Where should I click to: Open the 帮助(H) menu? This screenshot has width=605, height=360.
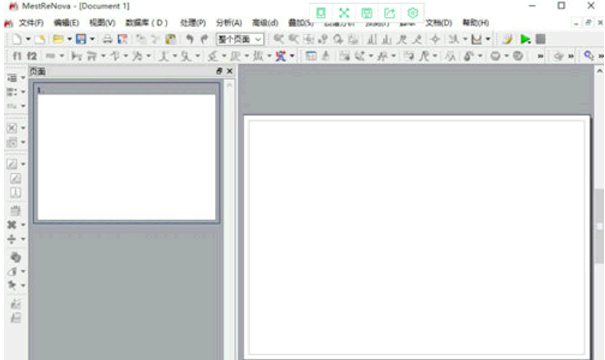[x=476, y=23]
